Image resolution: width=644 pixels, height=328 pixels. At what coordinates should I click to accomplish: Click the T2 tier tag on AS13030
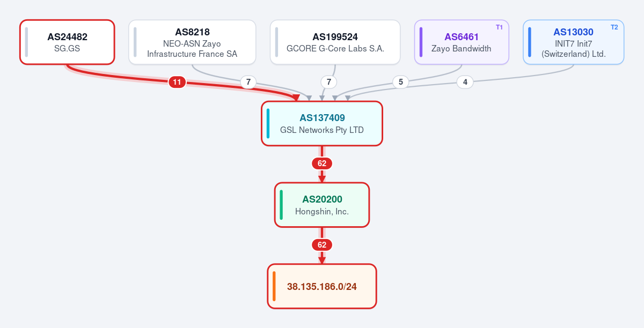614,27
